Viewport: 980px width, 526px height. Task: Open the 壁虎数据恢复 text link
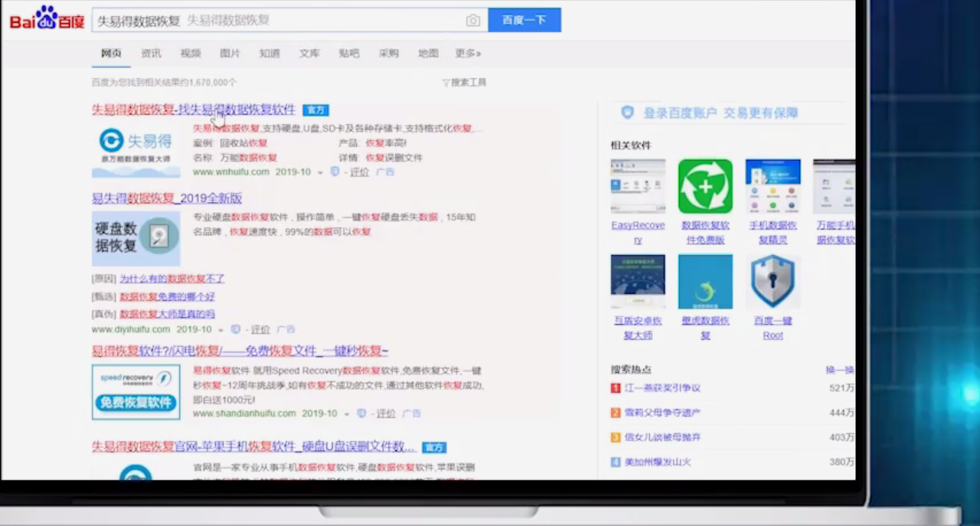click(705, 328)
